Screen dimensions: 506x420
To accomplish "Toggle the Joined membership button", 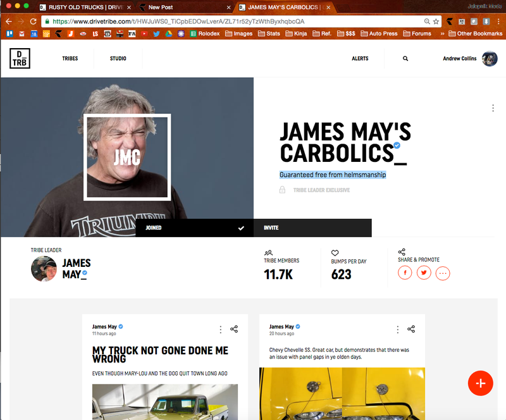I will [195, 228].
